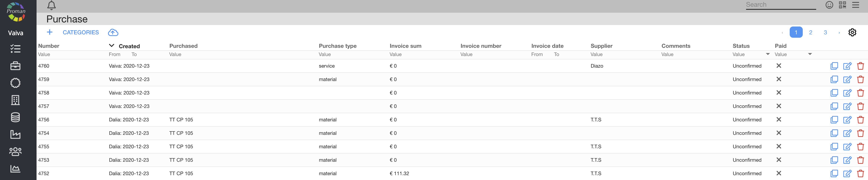Open the QR code scanner icon

pyautogui.click(x=842, y=5)
